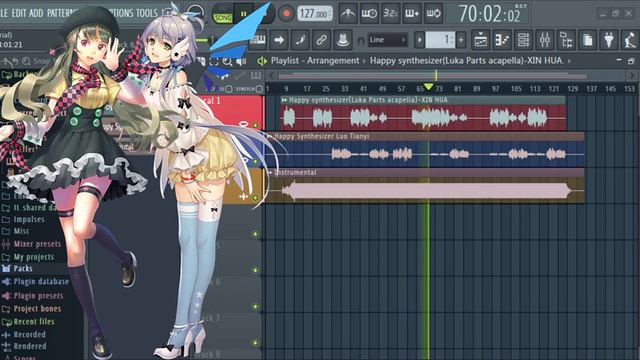Click the Happy synthesizer XIN HUA breadcrumb

467,61
